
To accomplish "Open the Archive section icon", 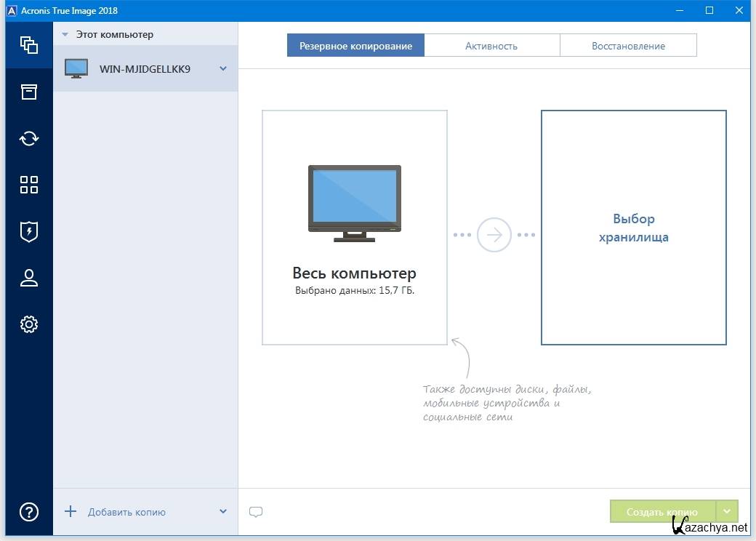I will point(29,92).
